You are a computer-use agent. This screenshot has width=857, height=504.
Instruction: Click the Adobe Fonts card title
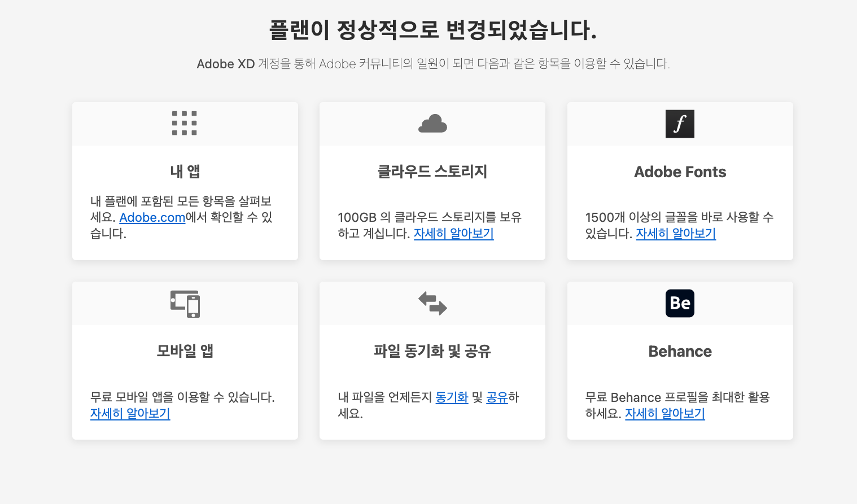(680, 172)
